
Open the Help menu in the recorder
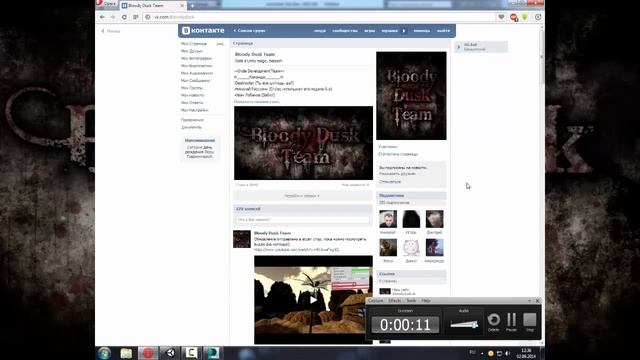tap(426, 300)
